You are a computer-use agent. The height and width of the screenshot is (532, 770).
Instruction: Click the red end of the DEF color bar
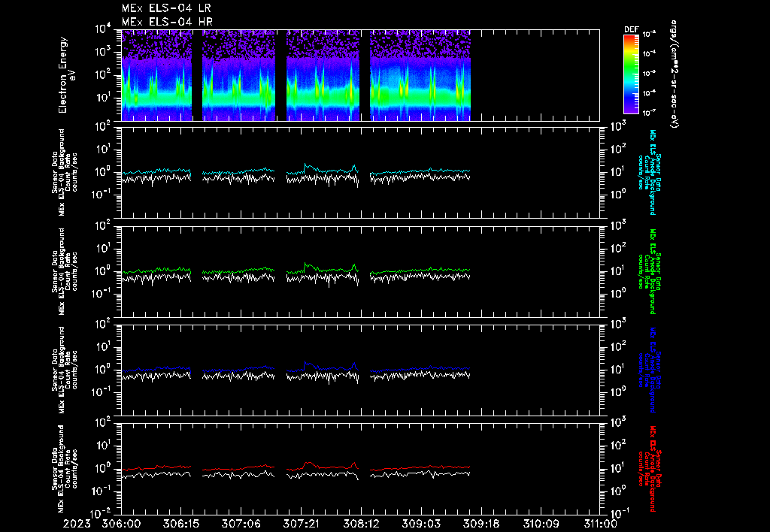point(631,39)
